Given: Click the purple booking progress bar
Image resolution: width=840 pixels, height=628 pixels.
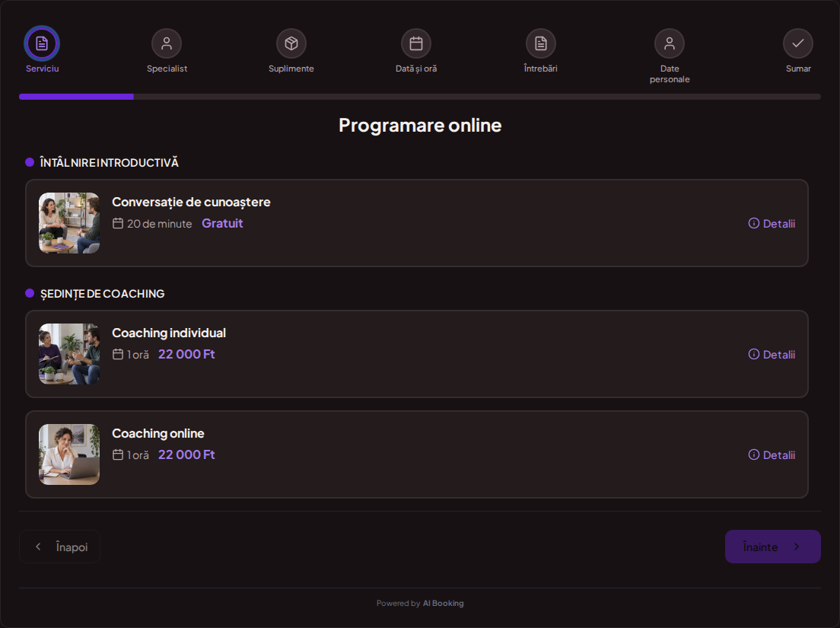Looking at the screenshot, I should 76,97.
